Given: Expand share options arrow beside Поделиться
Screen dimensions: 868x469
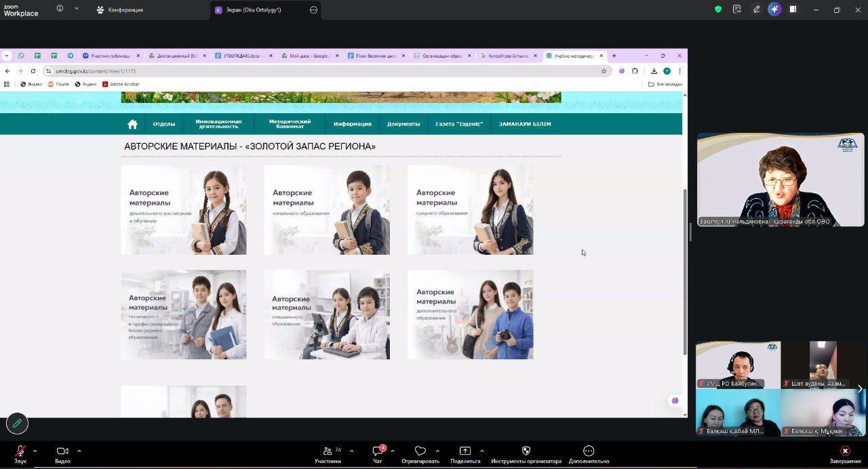Looking at the screenshot, I should pos(482,451).
